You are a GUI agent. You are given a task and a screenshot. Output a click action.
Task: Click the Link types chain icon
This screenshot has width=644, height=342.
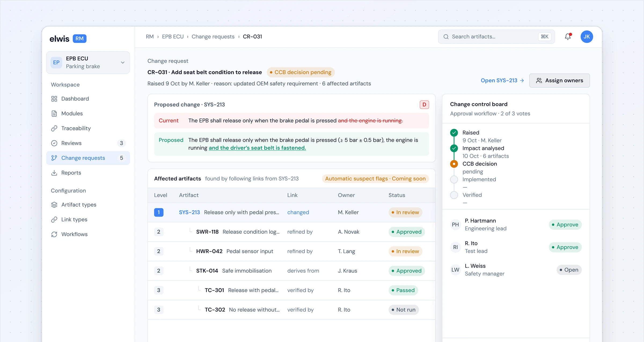click(x=54, y=219)
